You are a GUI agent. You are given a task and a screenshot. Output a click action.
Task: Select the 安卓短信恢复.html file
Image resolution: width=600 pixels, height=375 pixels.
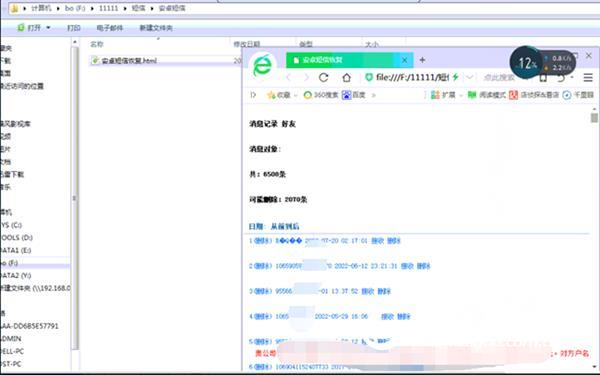(x=124, y=60)
